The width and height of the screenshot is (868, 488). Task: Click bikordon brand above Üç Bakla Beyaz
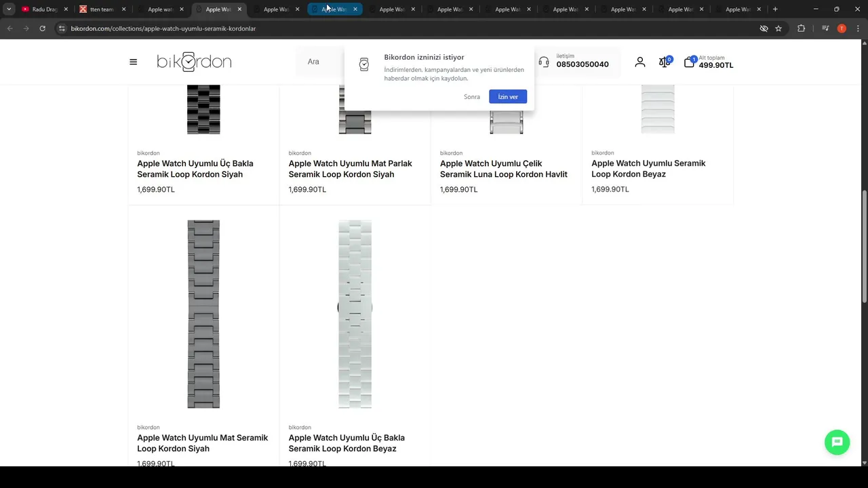300,428
